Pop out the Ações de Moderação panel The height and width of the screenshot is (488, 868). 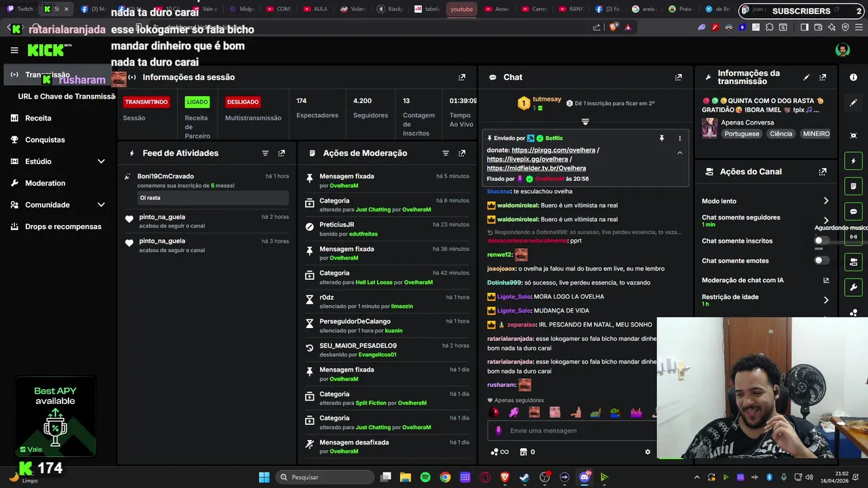point(462,153)
